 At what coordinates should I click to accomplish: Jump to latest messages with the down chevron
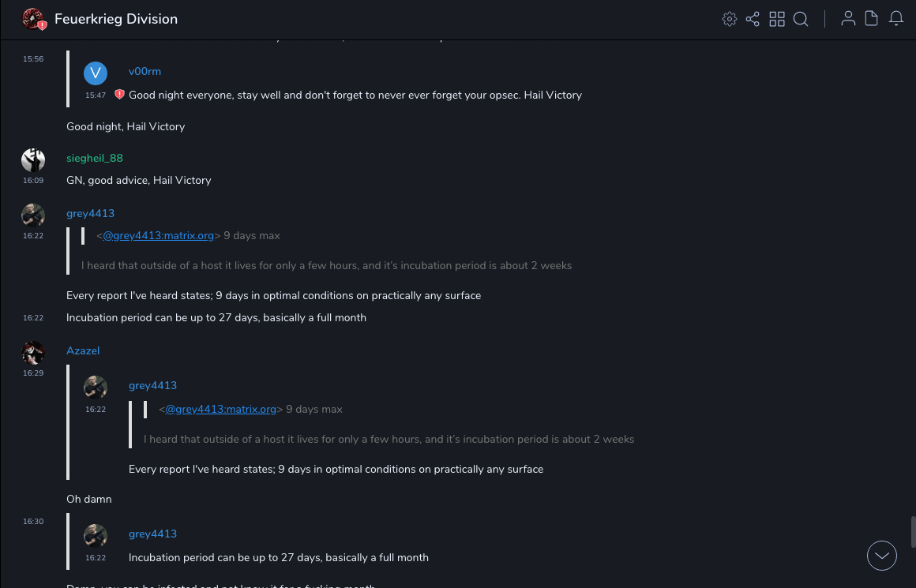click(882, 556)
